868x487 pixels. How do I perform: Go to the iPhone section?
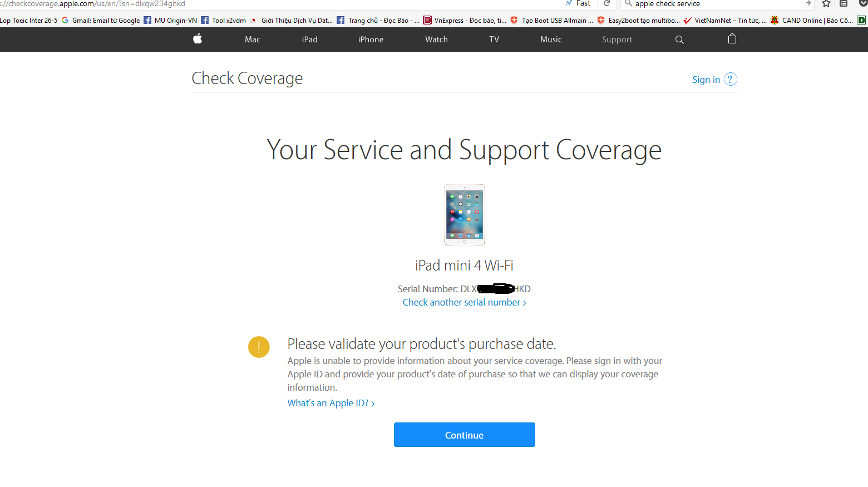click(x=371, y=40)
